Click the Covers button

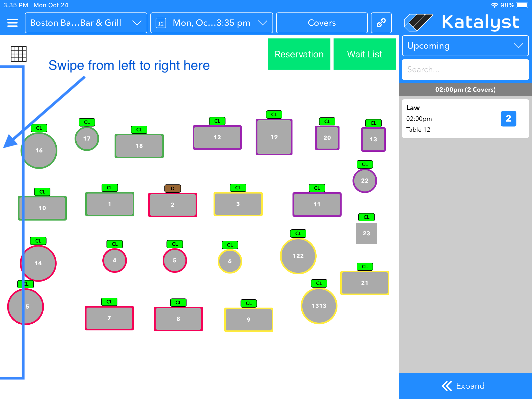point(322,23)
